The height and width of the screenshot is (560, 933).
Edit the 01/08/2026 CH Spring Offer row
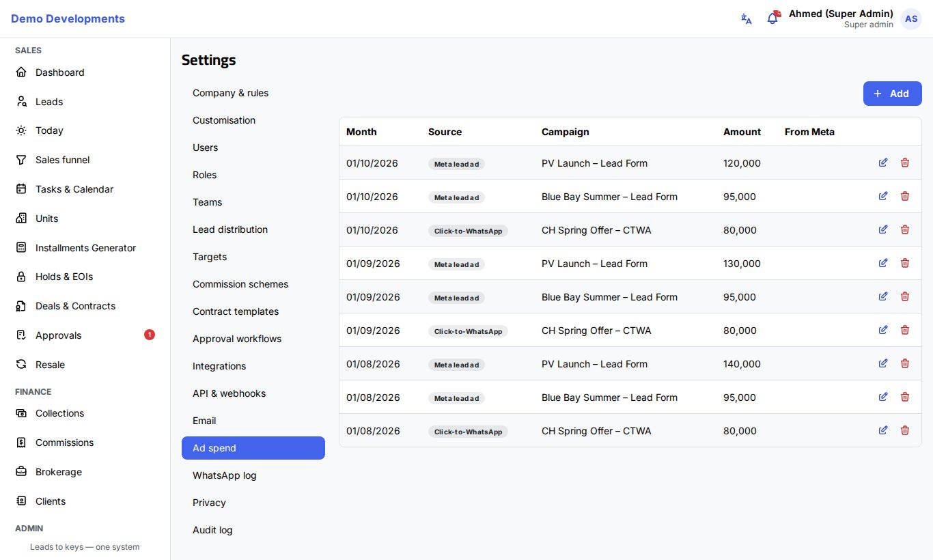[x=883, y=430]
